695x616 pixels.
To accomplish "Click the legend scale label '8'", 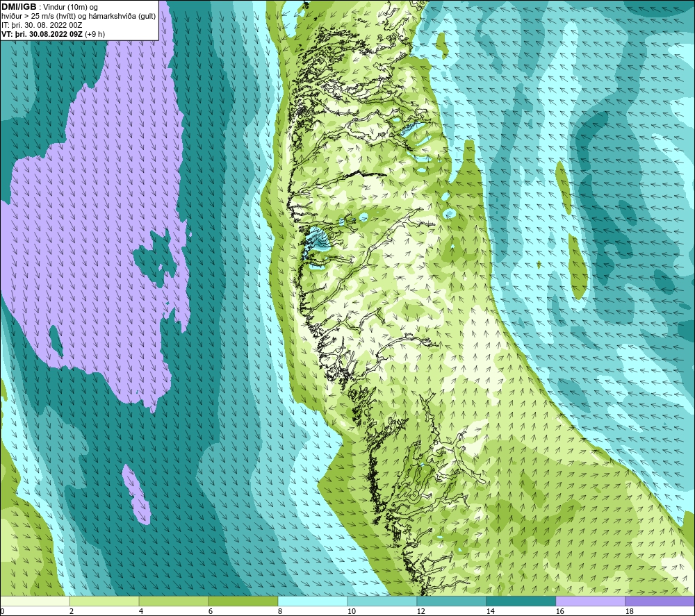I will 280,611.
